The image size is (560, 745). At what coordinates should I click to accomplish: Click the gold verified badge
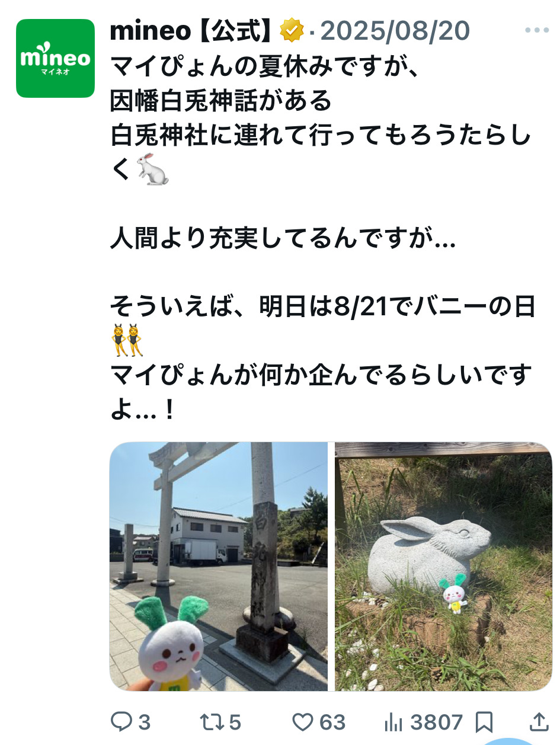pyautogui.click(x=292, y=31)
